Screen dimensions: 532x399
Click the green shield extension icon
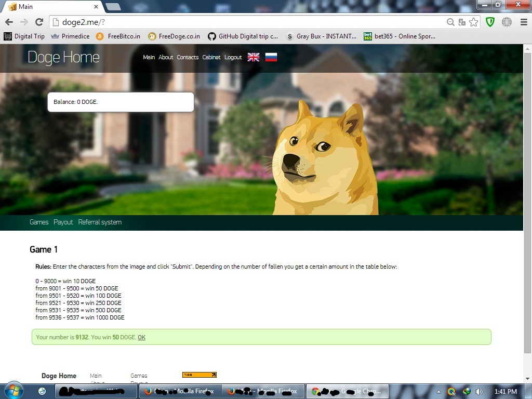tap(490, 22)
